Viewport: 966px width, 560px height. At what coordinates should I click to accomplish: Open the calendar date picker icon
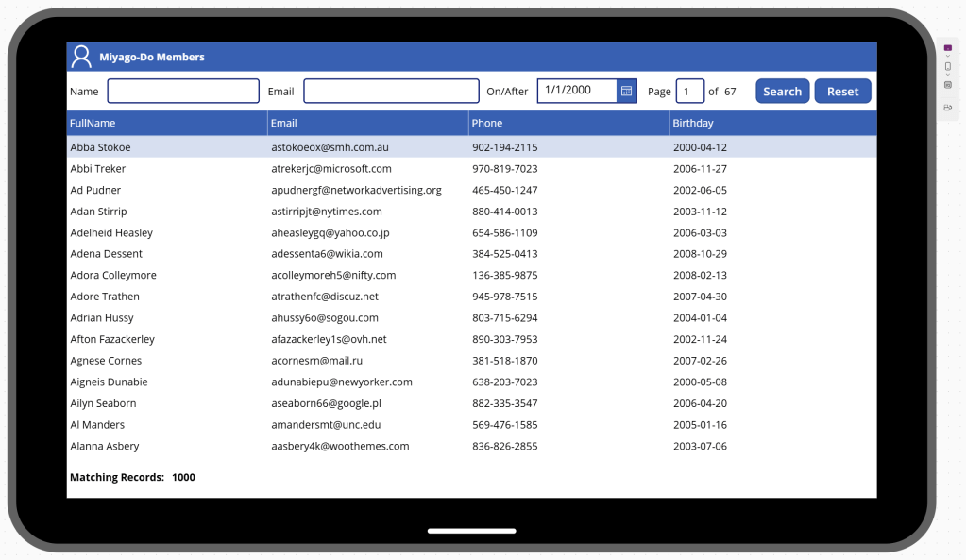pos(626,91)
